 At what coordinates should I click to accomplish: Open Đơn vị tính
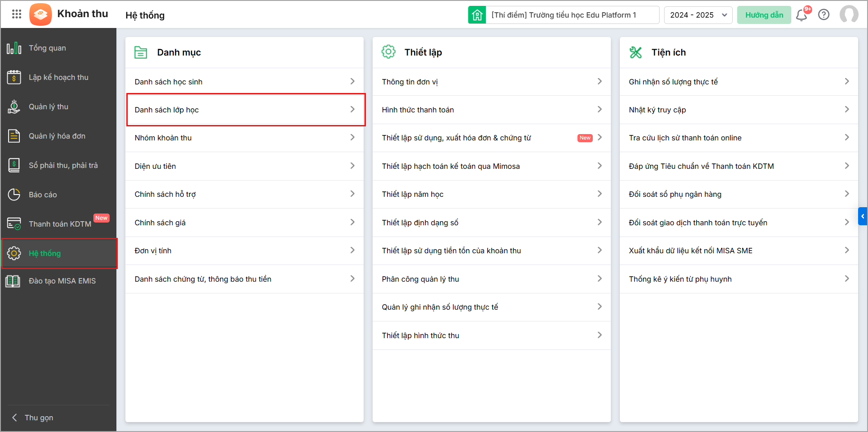coord(245,251)
